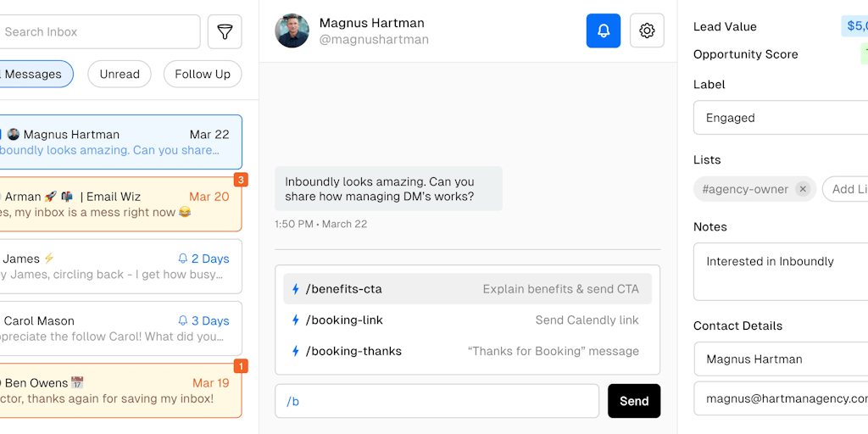Open conversation settings gear icon

(647, 31)
